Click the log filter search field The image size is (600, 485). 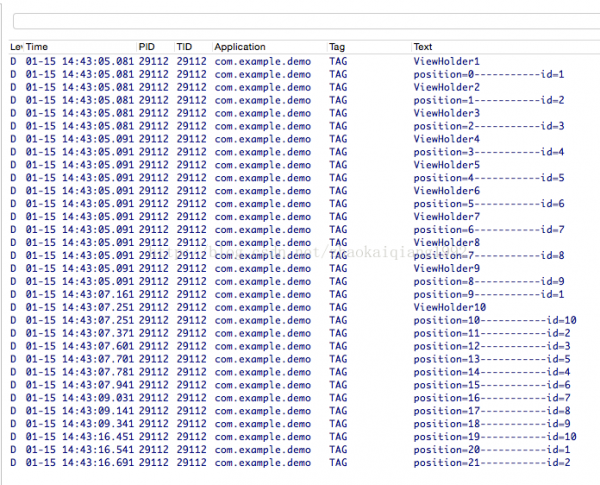point(307,21)
